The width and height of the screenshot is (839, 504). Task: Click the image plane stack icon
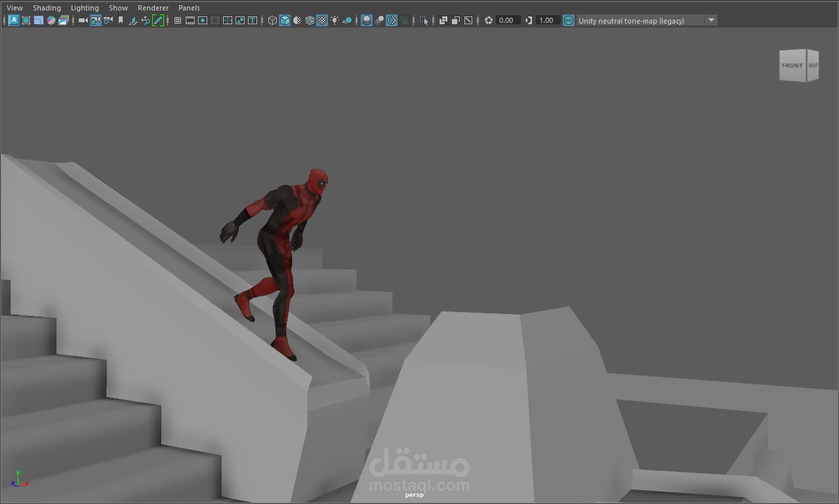63,20
